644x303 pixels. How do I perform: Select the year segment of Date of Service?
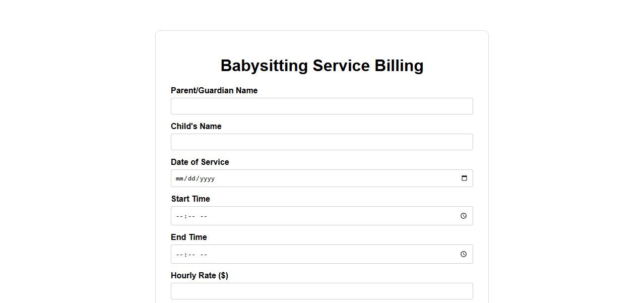pyautogui.click(x=207, y=178)
